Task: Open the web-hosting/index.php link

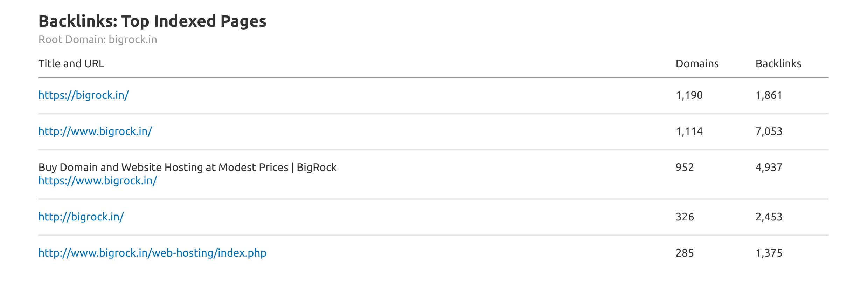Action: (x=152, y=253)
